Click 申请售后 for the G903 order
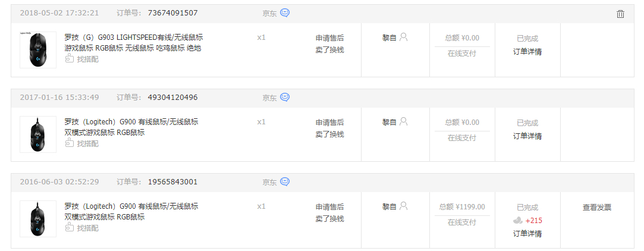 (329, 38)
